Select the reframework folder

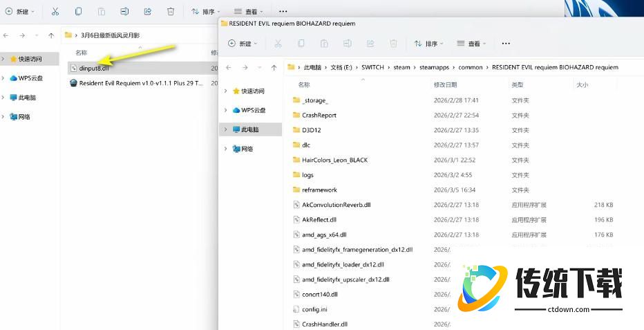[x=319, y=190]
